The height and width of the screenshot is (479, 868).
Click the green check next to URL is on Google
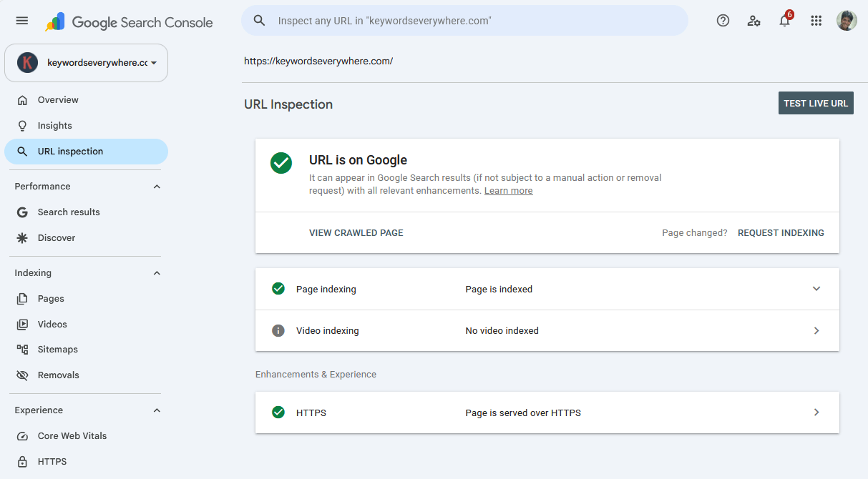(281, 162)
